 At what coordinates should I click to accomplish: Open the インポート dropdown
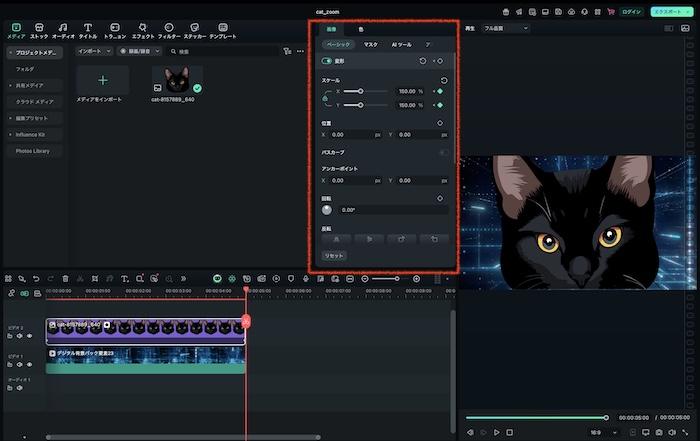point(95,50)
